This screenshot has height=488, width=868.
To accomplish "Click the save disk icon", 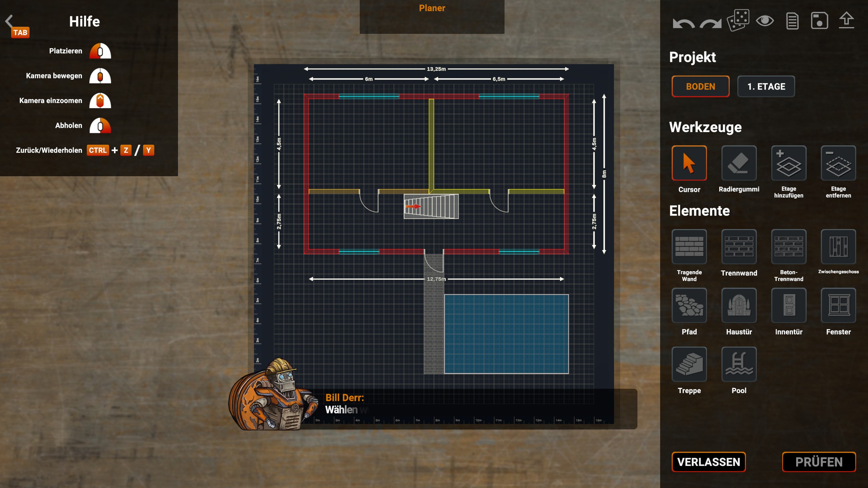I will tap(819, 21).
